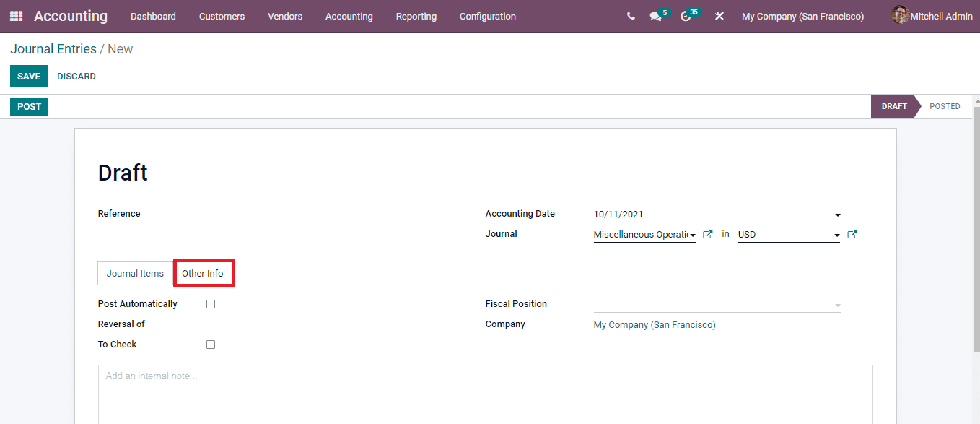Open the activities clock icon
980x424 pixels.
click(x=686, y=16)
